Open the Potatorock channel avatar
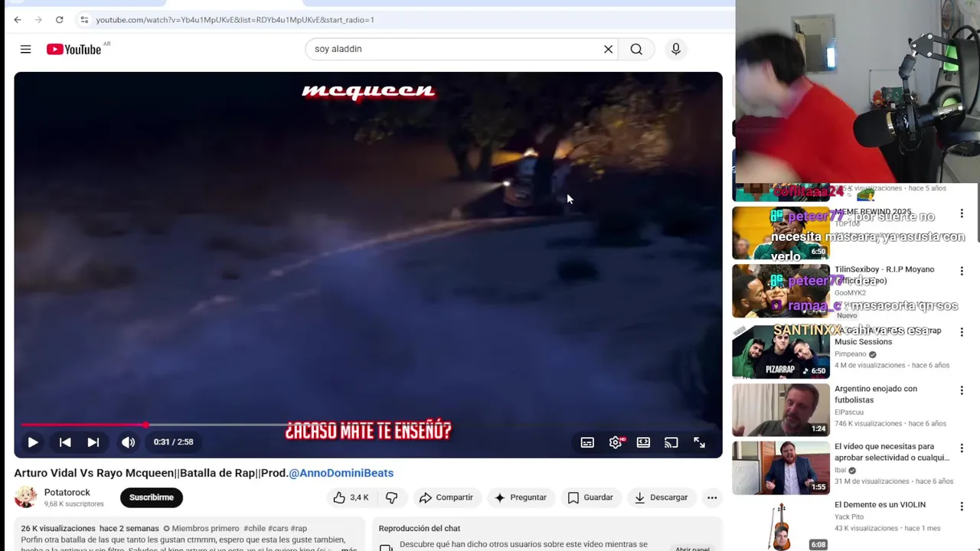 click(25, 497)
